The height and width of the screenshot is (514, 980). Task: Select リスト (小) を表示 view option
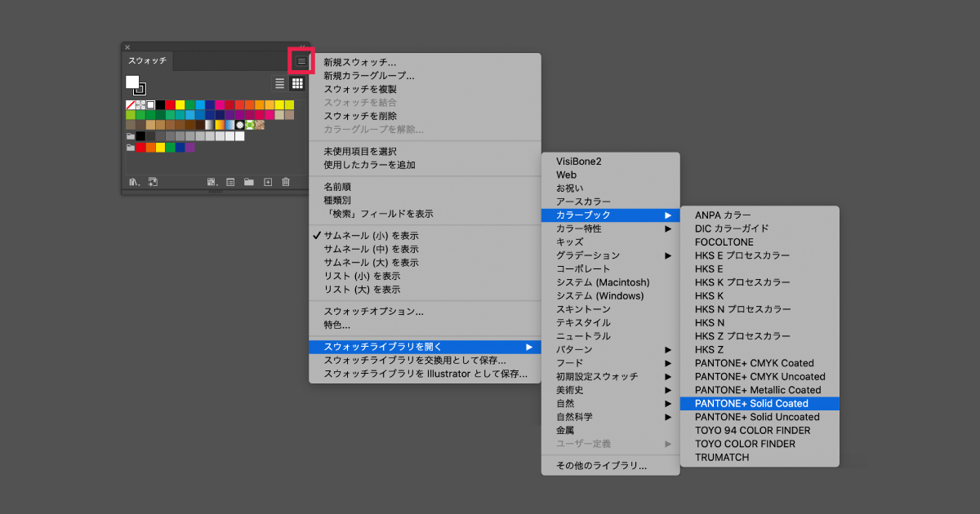coord(425,276)
